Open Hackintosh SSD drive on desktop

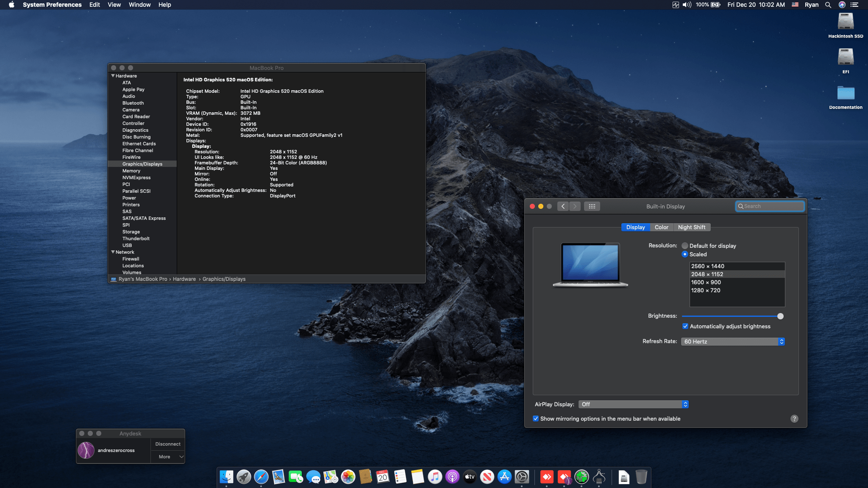(846, 25)
